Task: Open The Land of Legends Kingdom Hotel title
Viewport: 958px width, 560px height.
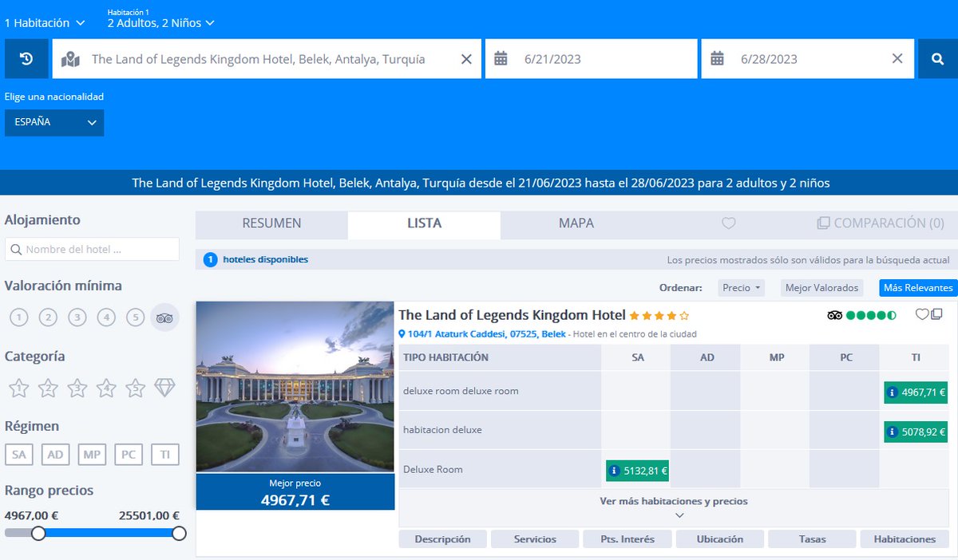Action: 512,315
